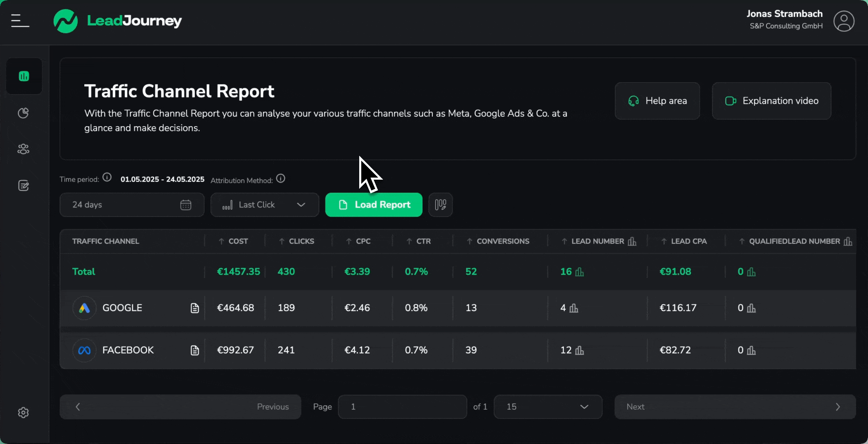Open the Facebook row report document icon
The image size is (868, 444).
[x=195, y=350]
